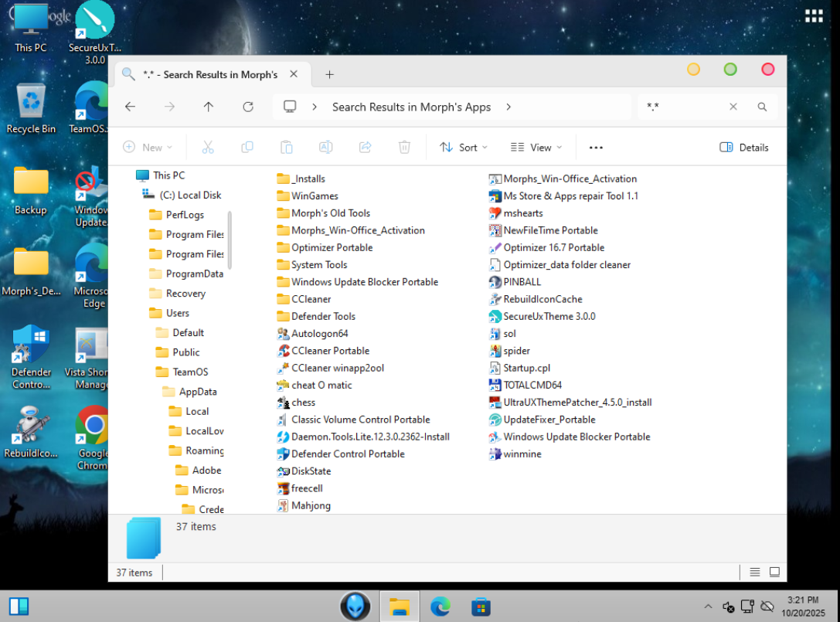Switch to details list view in status bar
The image size is (840, 622).
755,573
